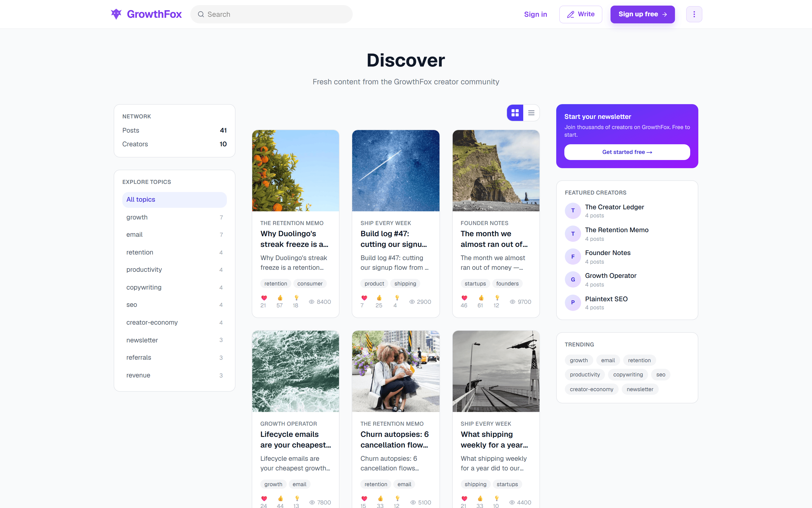Open "Lifecycle emails are your cheapest" title

point(295,439)
